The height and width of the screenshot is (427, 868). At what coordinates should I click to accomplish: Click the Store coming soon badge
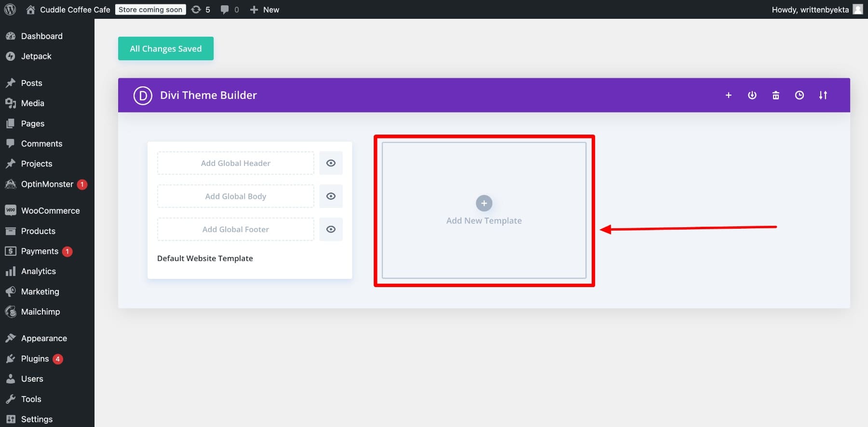click(150, 10)
